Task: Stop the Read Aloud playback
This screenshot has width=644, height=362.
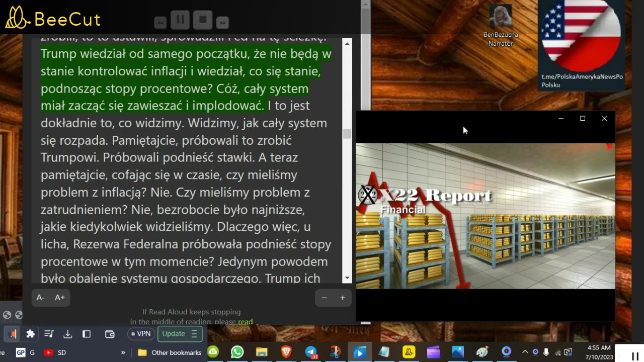Action: pos(203,20)
